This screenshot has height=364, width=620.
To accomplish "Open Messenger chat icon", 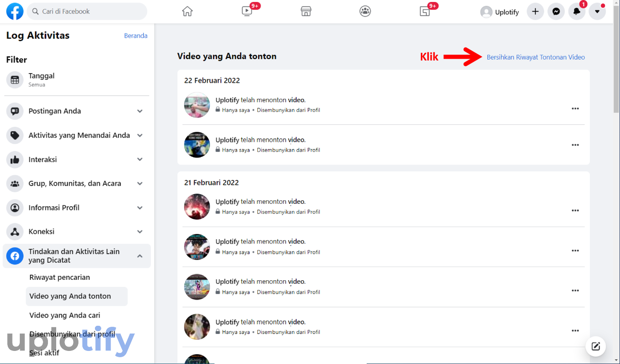I will pyautogui.click(x=556, y=12).
